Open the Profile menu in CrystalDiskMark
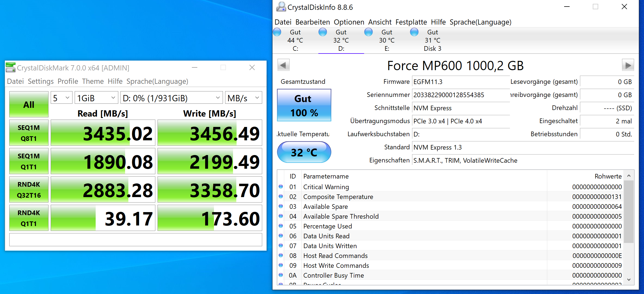Screen dimensions: 644x294 (x=68, y=81)
